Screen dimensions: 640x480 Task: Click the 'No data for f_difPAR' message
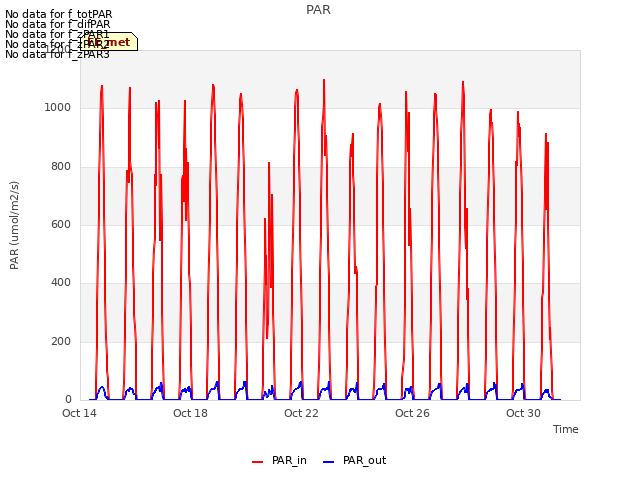pyautogui.click(x=58, y=24)
